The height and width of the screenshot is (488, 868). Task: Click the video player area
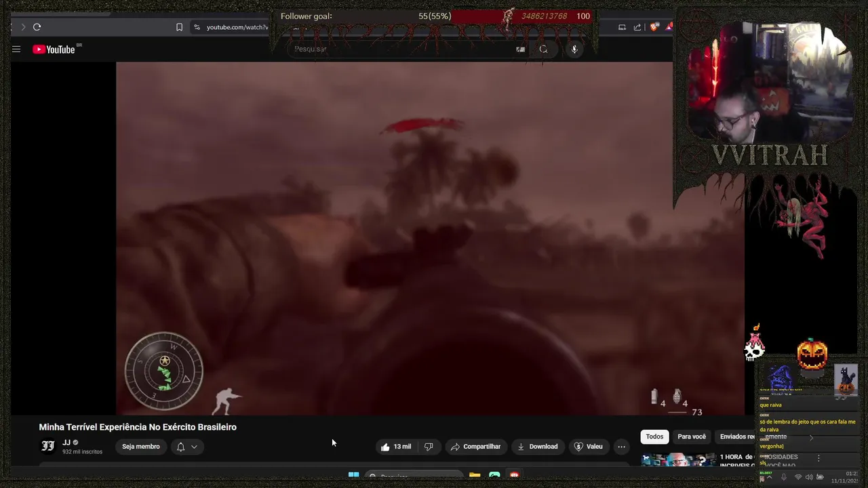430,238
